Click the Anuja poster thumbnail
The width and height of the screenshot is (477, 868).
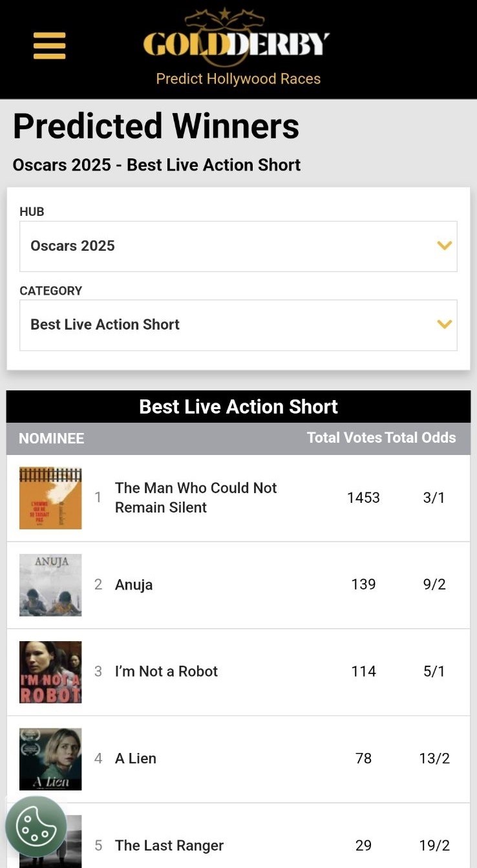click(x=50, y=585)
